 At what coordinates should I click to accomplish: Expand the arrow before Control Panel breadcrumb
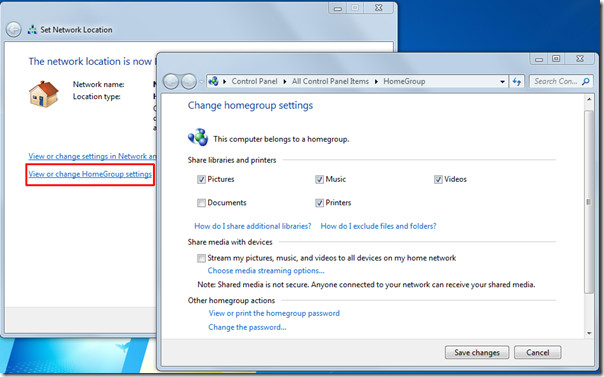pos(225,82)
